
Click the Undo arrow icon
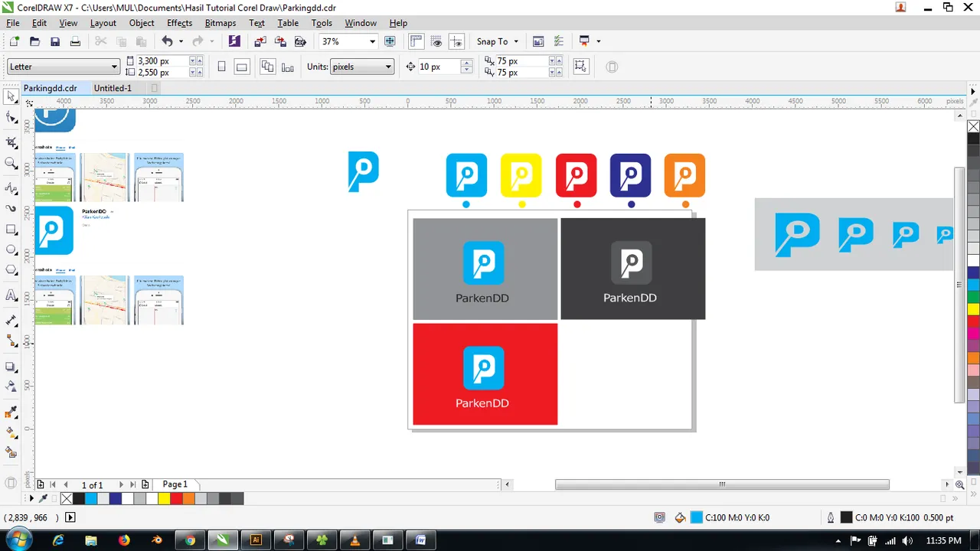(x=167, y=41)
